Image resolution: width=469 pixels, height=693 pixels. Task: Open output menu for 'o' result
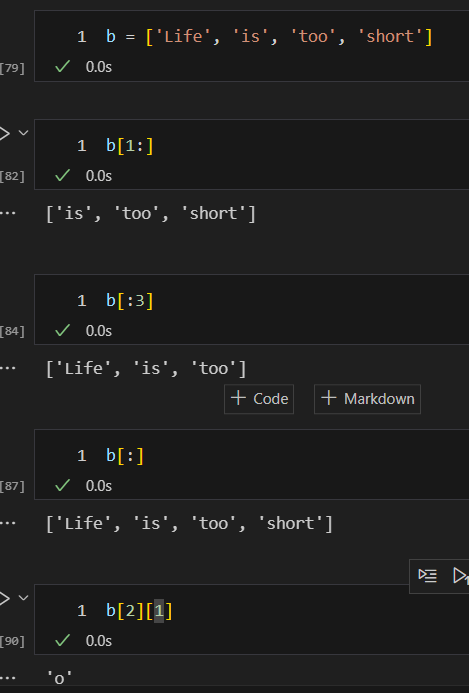click(x=8, y=678)
